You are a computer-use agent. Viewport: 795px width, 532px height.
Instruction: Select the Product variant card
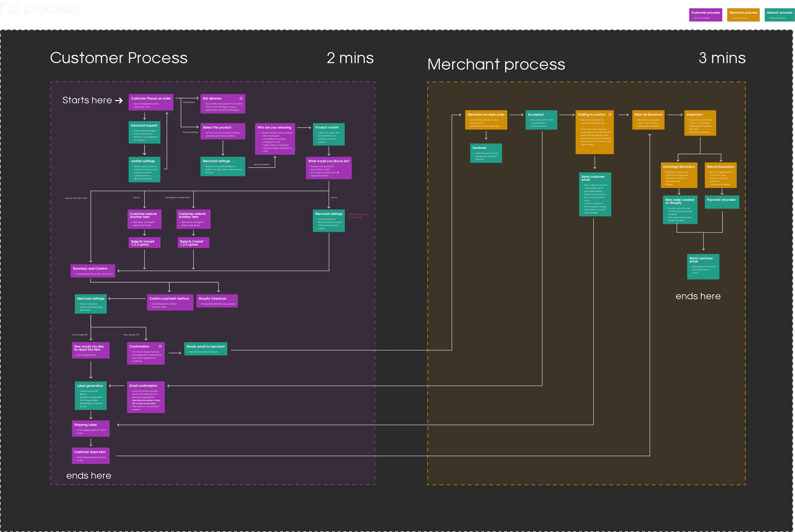tap(328, 134)
